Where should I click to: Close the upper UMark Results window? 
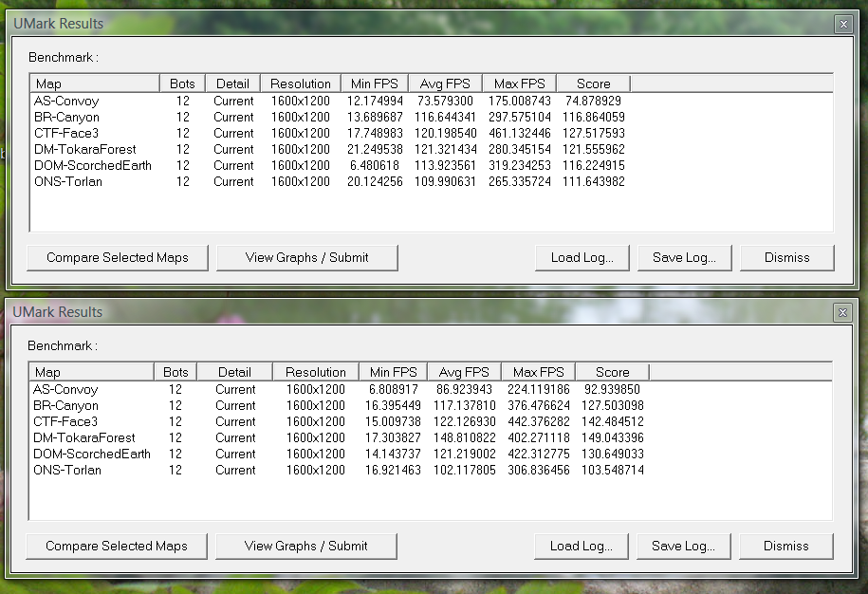tap(843, 25)
